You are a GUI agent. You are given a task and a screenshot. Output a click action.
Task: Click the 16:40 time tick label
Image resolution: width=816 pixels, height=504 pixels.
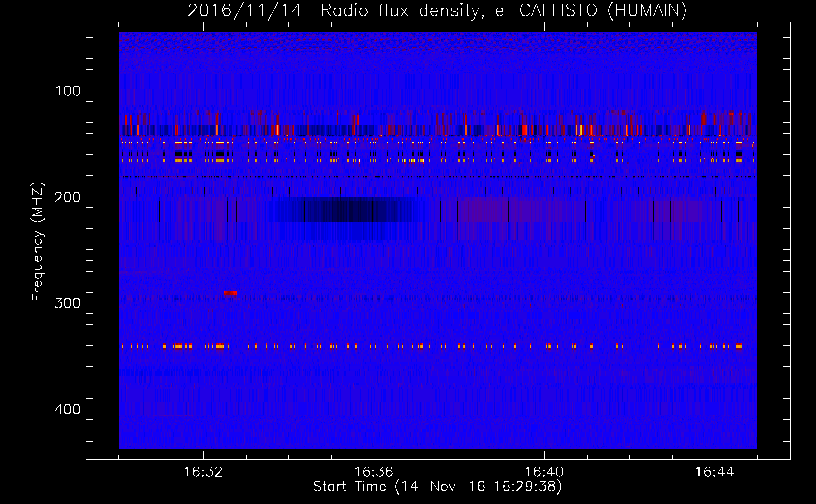pyautogui.click(x=544, y=472)
